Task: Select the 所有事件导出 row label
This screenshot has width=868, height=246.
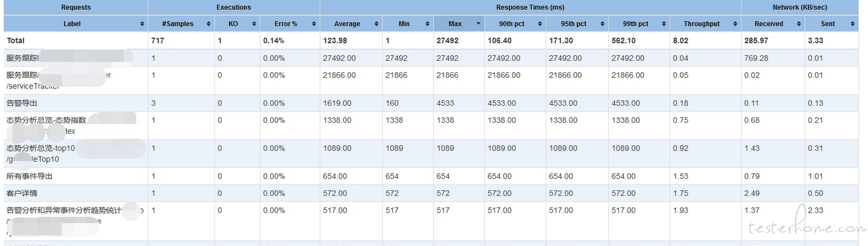Action: (x=29, y=177)
